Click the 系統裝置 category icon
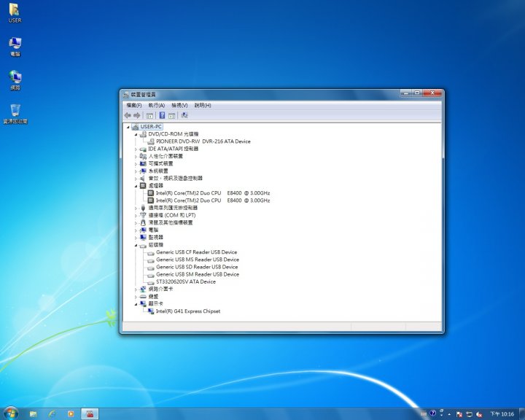The width and height of the screenshot is (525, 420). pos(143,171)
